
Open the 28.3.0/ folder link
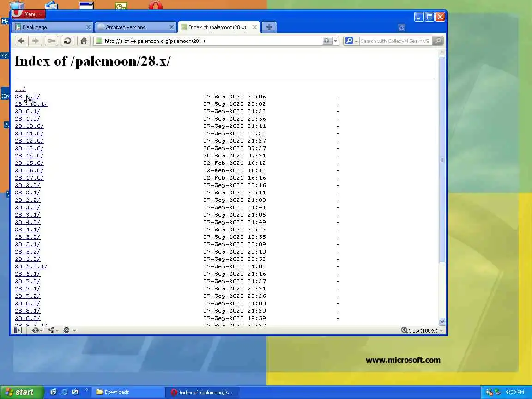(x=28, y=207)
